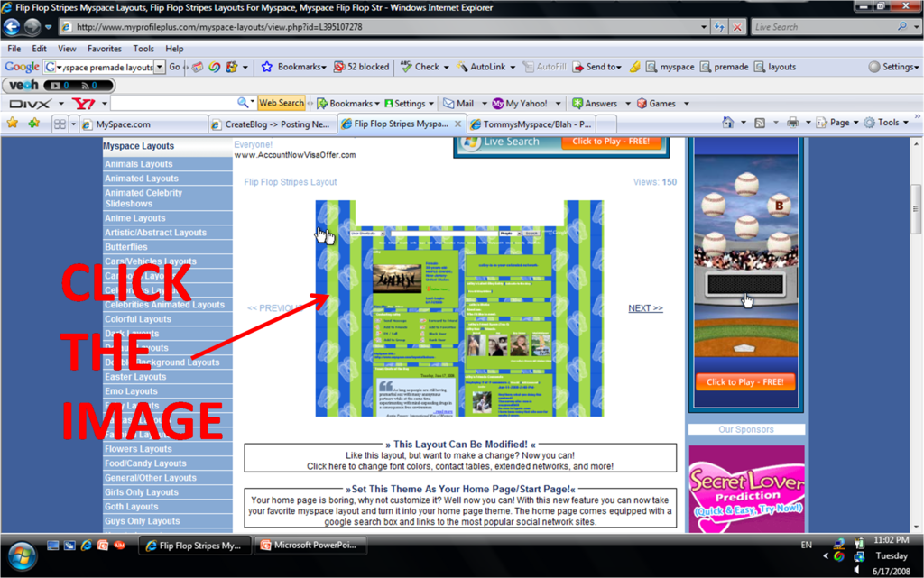Open the Animals Layouts link
This screenshot has width=924, height=578.
click(x=139, y=164)
